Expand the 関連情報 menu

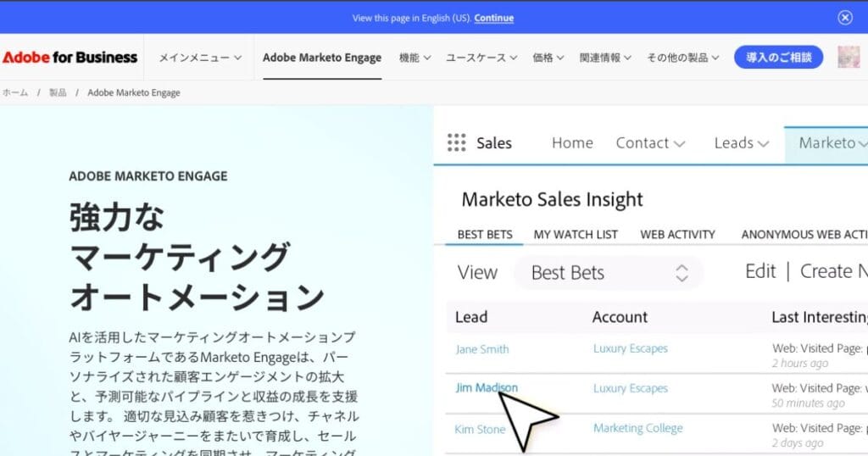point(605,58)
